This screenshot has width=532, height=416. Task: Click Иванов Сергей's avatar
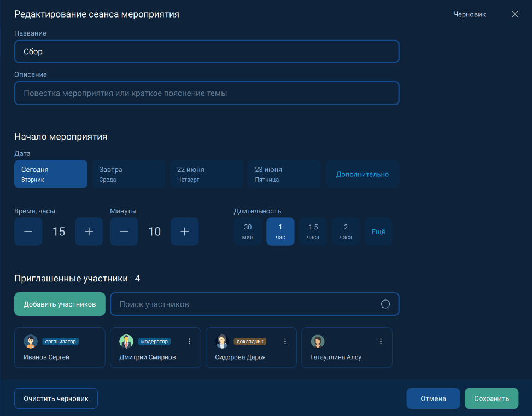30,342
